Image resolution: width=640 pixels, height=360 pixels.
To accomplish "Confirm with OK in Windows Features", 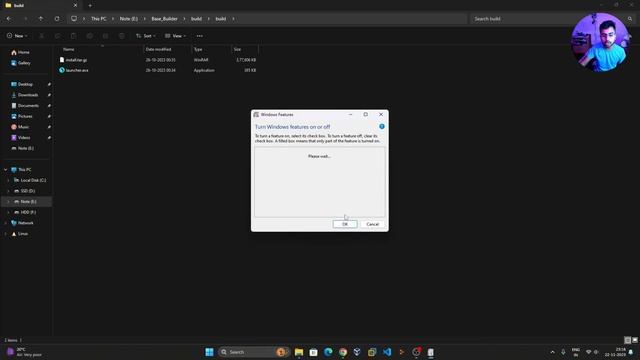I will tap(345, 224).
